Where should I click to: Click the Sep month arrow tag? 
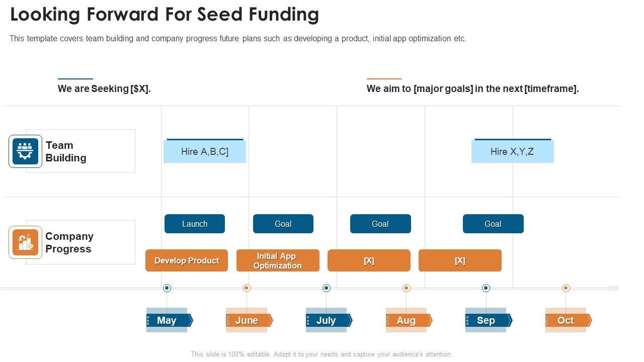[x=488, y=320]
